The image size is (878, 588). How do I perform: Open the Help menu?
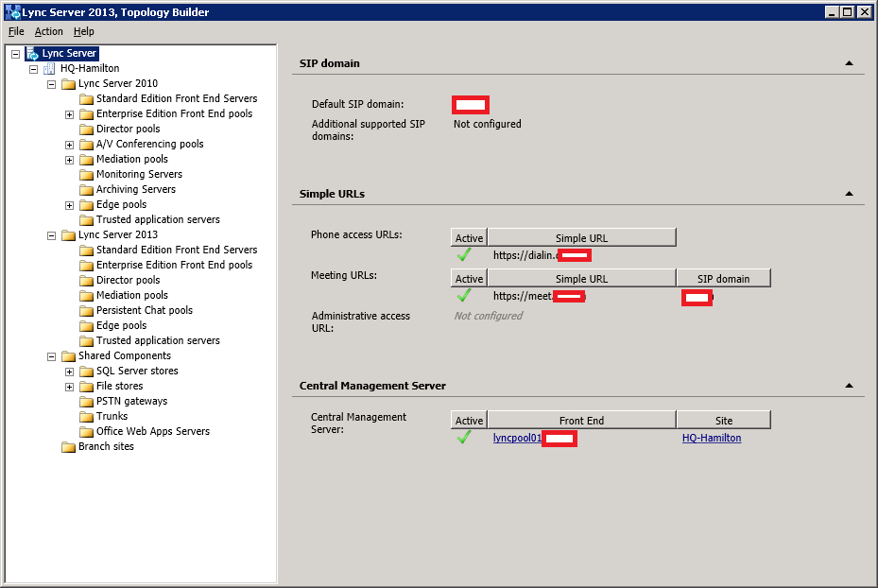(x=83, y=31)
